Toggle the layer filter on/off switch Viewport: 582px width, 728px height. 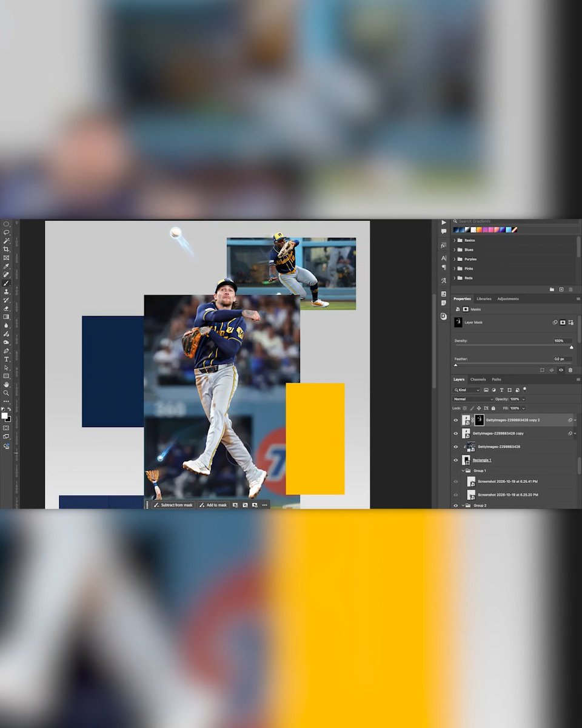click(x=524, y=389)
